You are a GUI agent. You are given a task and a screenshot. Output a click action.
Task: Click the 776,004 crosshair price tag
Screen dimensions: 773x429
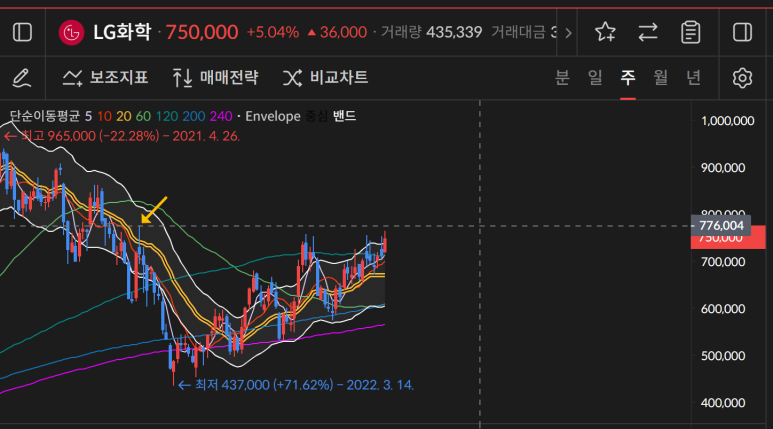(x=721, y=226)
